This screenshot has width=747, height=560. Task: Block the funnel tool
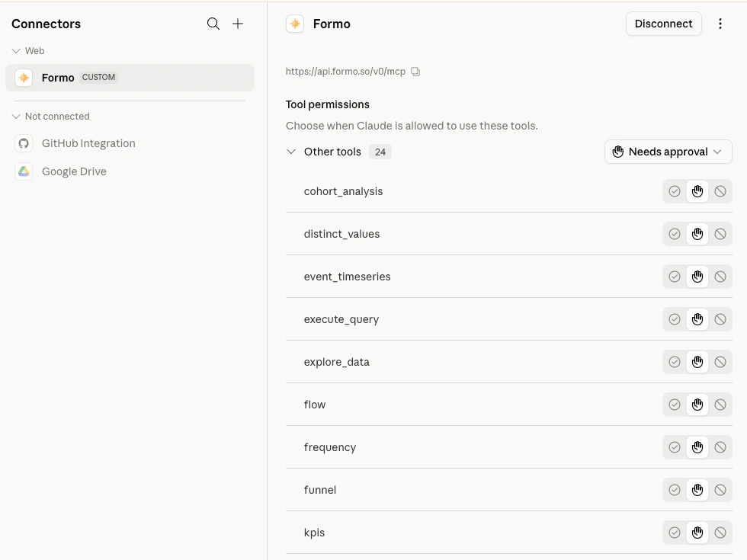(x=720, y=490)
